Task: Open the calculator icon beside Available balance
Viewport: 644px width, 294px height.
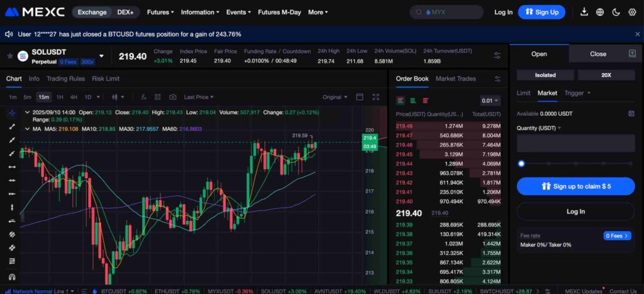Action: pos(631,113)
